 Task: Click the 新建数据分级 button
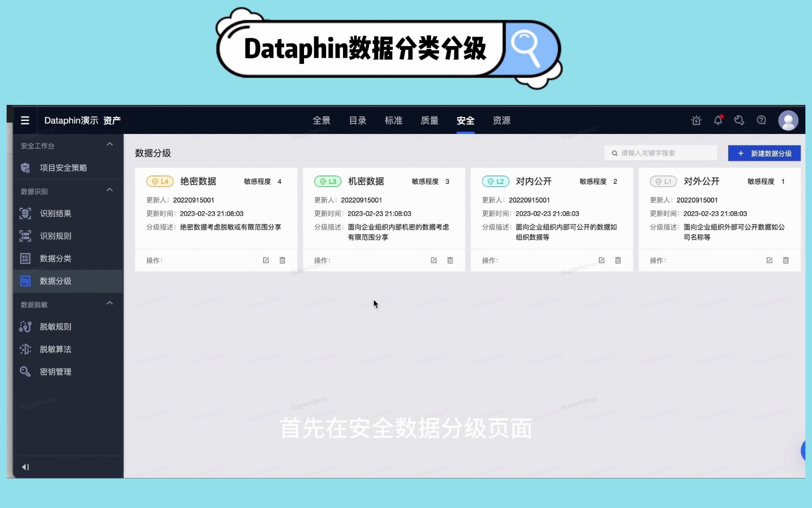764,153
